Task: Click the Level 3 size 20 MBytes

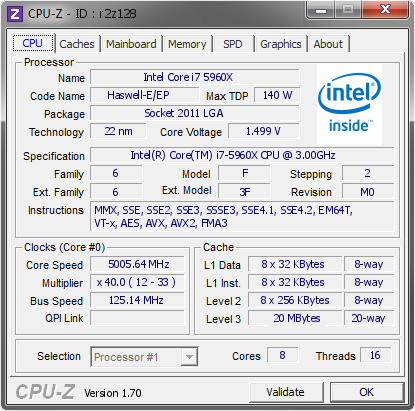Action: pos(295,318)
